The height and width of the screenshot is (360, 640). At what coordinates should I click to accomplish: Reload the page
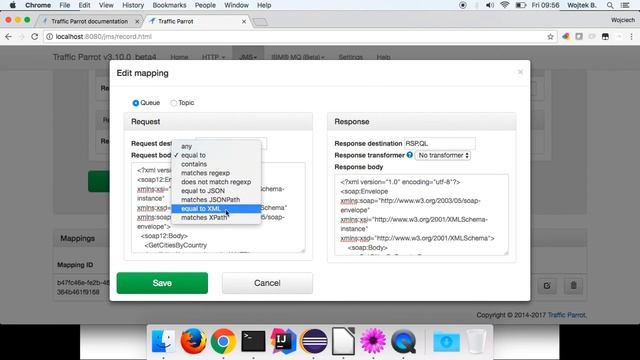[x=35, y=36]
